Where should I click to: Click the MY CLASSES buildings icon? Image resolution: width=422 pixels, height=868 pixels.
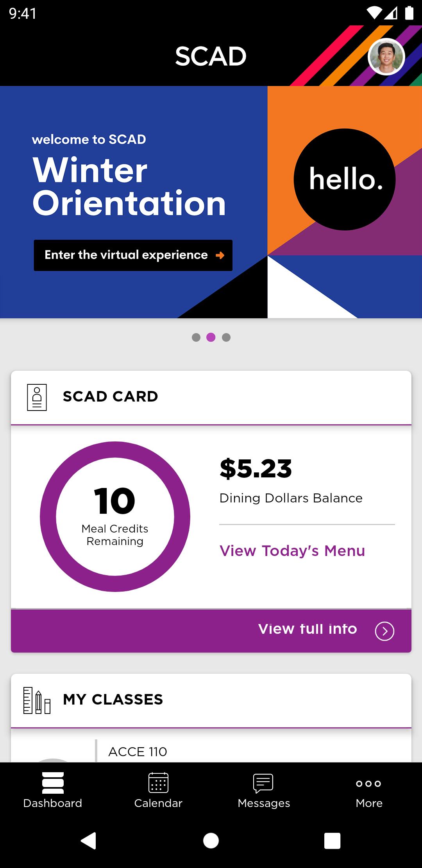tap(36, 700)
